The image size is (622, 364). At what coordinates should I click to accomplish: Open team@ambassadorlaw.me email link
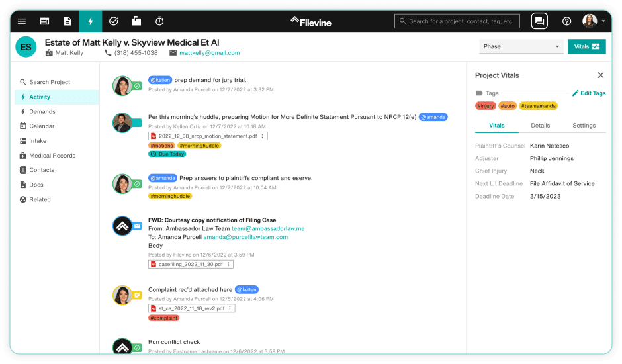click(268, 228)
